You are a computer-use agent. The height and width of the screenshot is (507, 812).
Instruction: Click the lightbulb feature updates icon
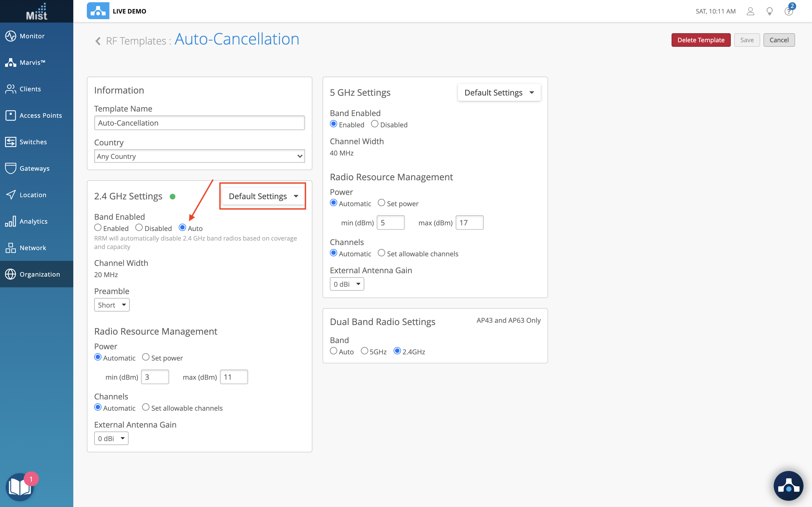point(769,11)
